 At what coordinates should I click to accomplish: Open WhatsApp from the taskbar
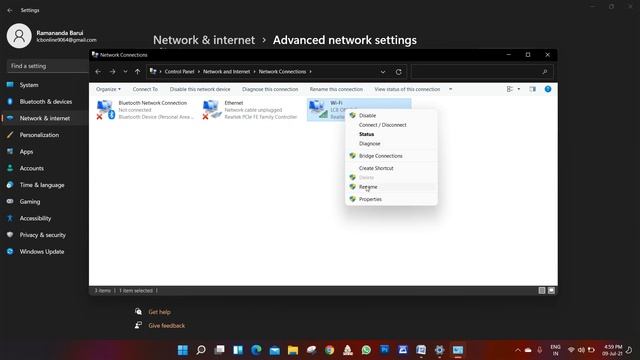tap(366, 350)
